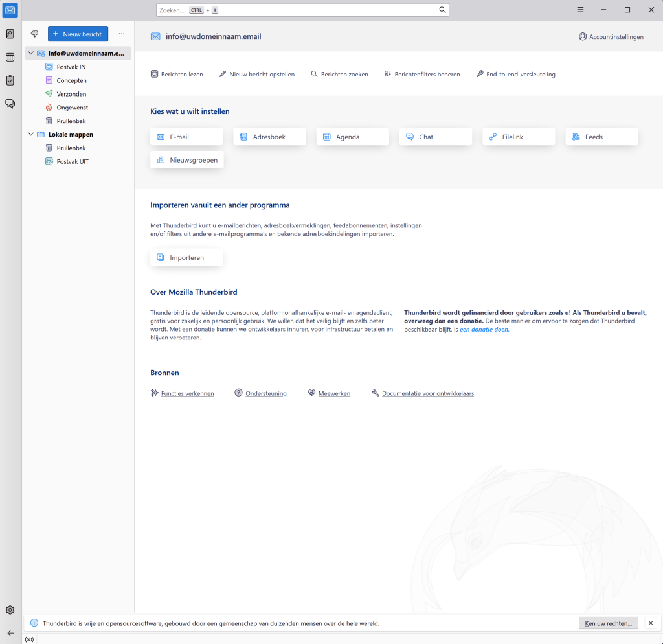Set up Chat account button
This screenshot has width=663, height=644.
(x=436, y=137)
